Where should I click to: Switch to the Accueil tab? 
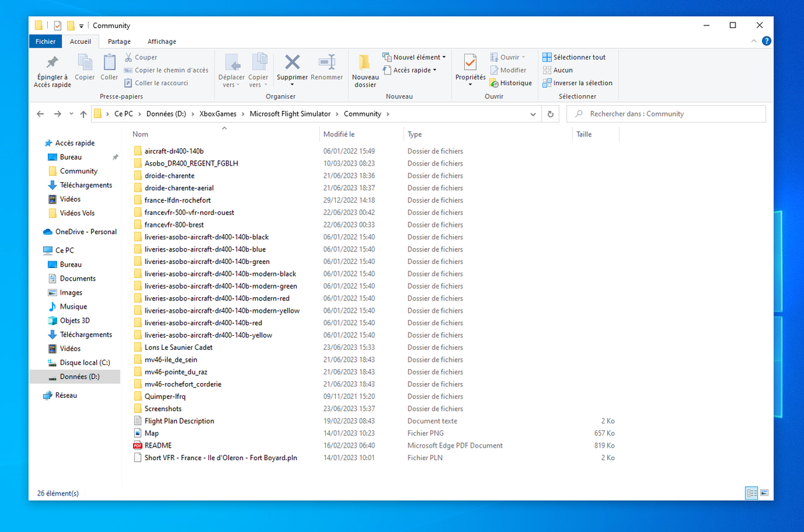pyautogui.click(x=80, y=41)
